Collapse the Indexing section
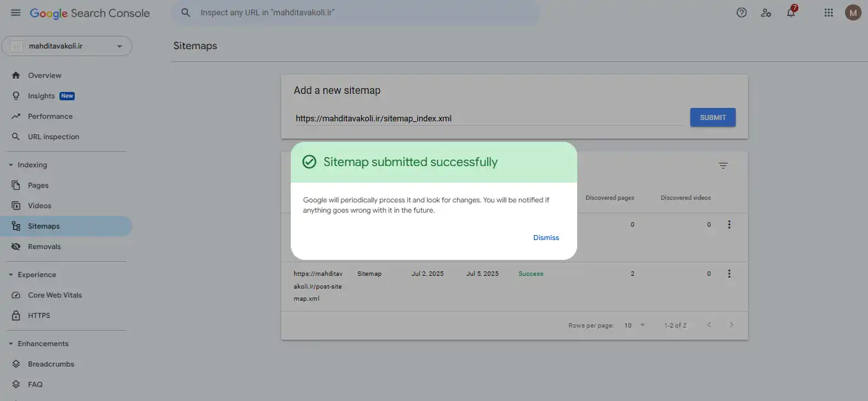Screen dimensions: 868x401 (x=10, y=165)
